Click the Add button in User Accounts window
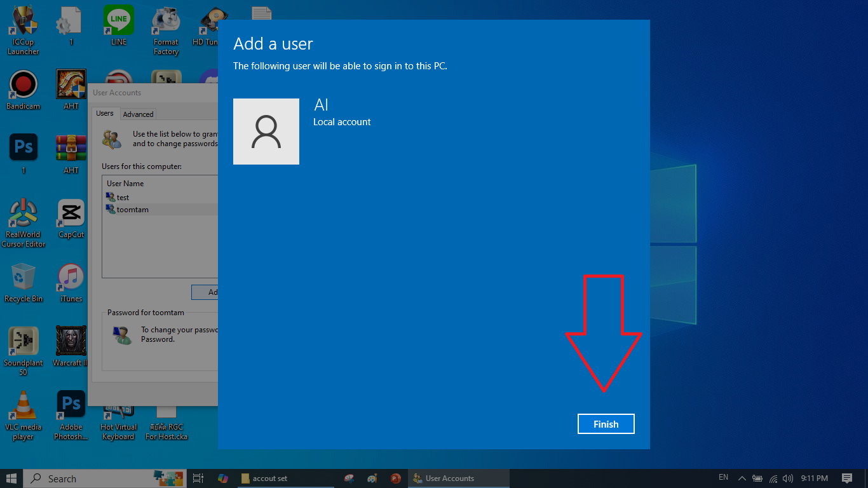The image size is (868, 488). click(x=205, y=292)
